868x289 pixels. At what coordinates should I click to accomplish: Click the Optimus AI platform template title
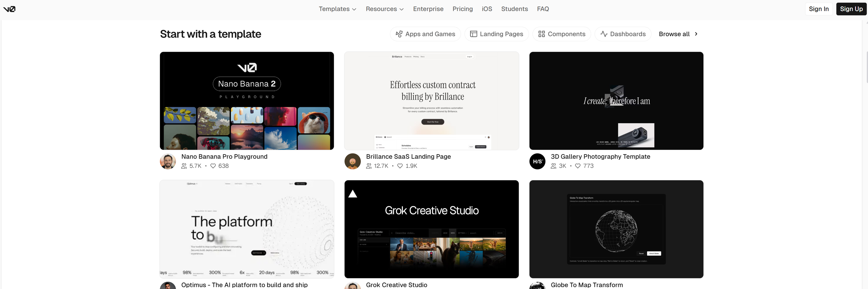click(244, 285)
